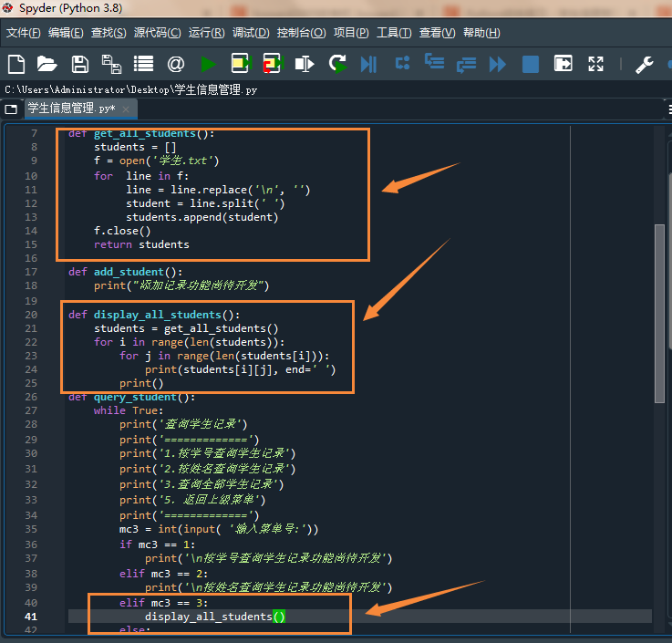Viewport: 672px width, 643px height.
Task: Re-run last script icon
Action: (337, 64)
